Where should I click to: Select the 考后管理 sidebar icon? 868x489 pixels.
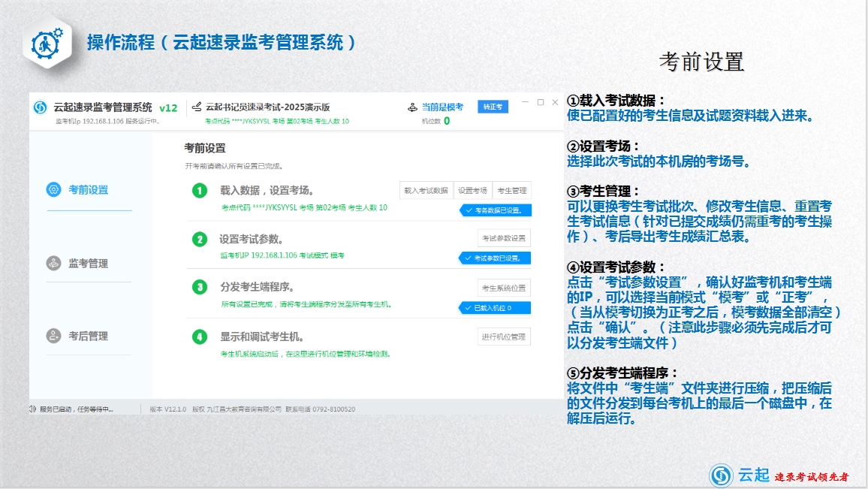click(x=54, y=336)
